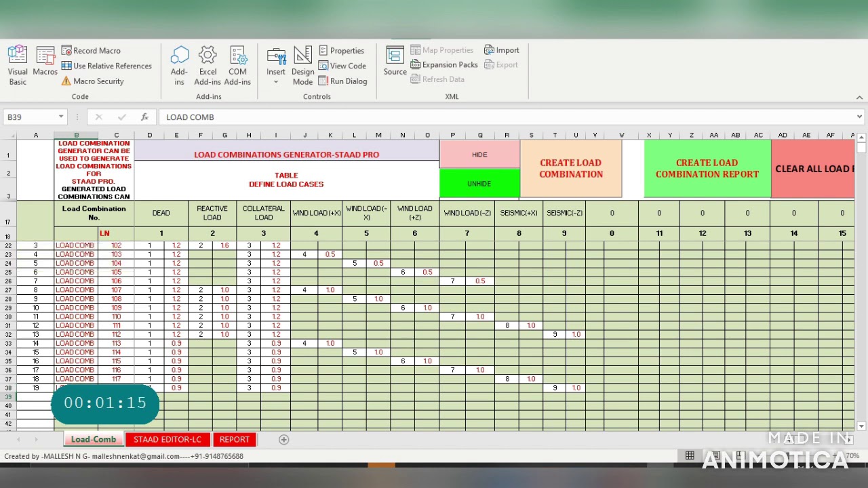The height and width of the screenshot is (488, 868).
Task: Open control Properties
Action: 341,51
